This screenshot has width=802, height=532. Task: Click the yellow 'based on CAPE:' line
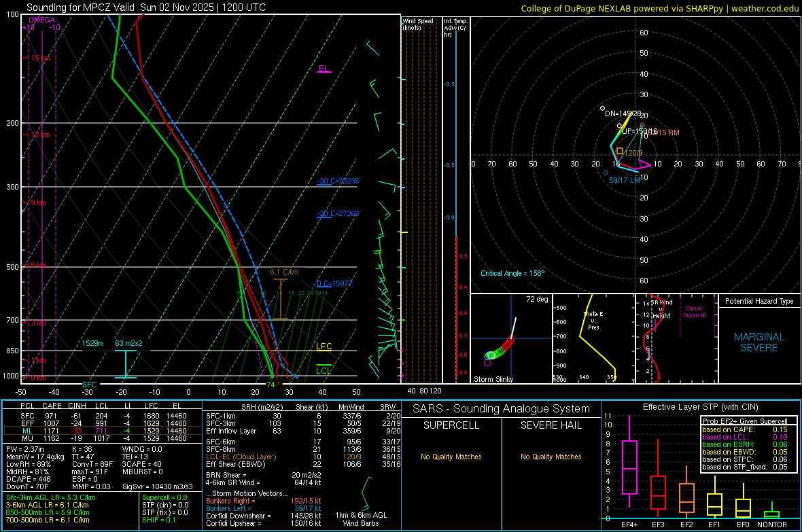tap(745, 429)
